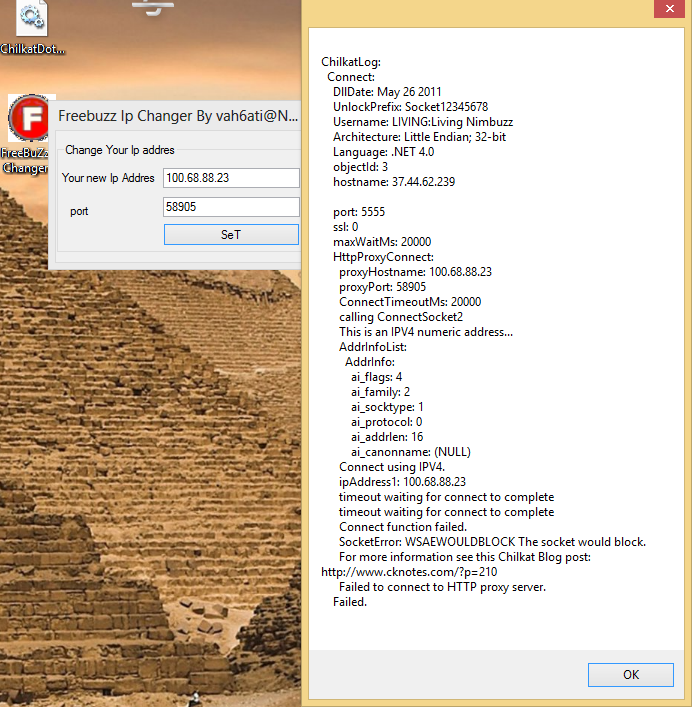Close the ChilkatLog dialog with the X button
Image resolution: width=692 pixels, height=707 pixels.
pyautogui.click(x=669, y=9)
